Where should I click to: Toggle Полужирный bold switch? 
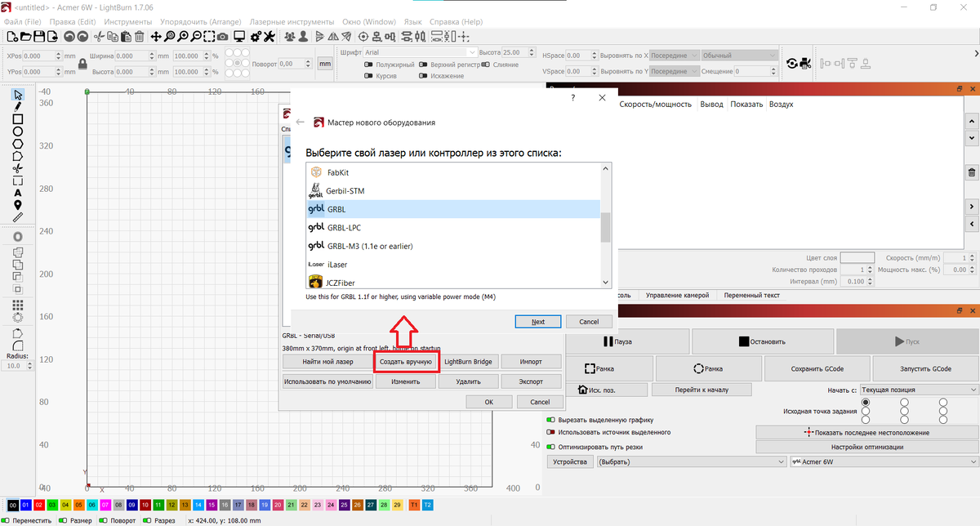[x=369, y=65]
